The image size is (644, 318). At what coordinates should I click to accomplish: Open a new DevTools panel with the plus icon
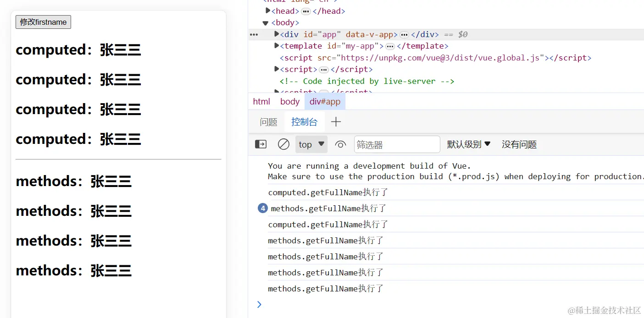(x=336, y=122)
